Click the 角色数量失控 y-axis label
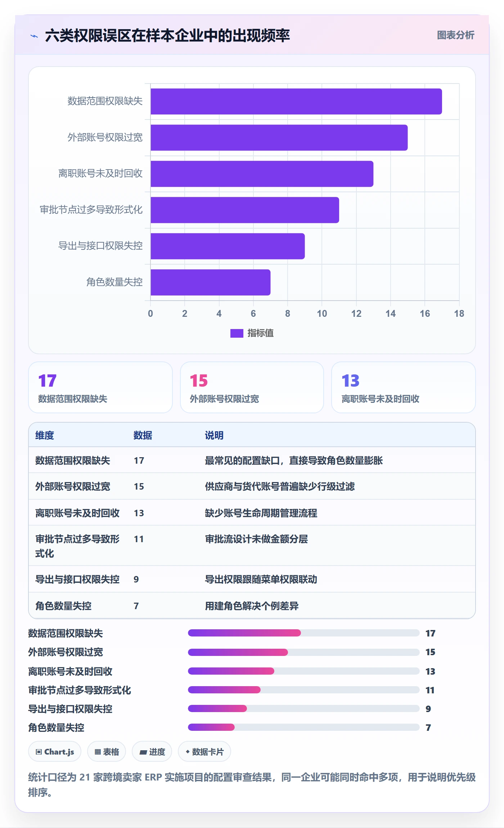Viewport: 504px width, 828px height. point(114,282)
